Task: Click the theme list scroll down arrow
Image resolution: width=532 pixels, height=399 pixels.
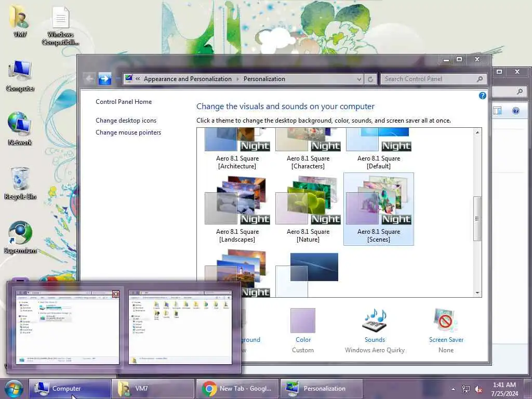Action: (477, 292)
